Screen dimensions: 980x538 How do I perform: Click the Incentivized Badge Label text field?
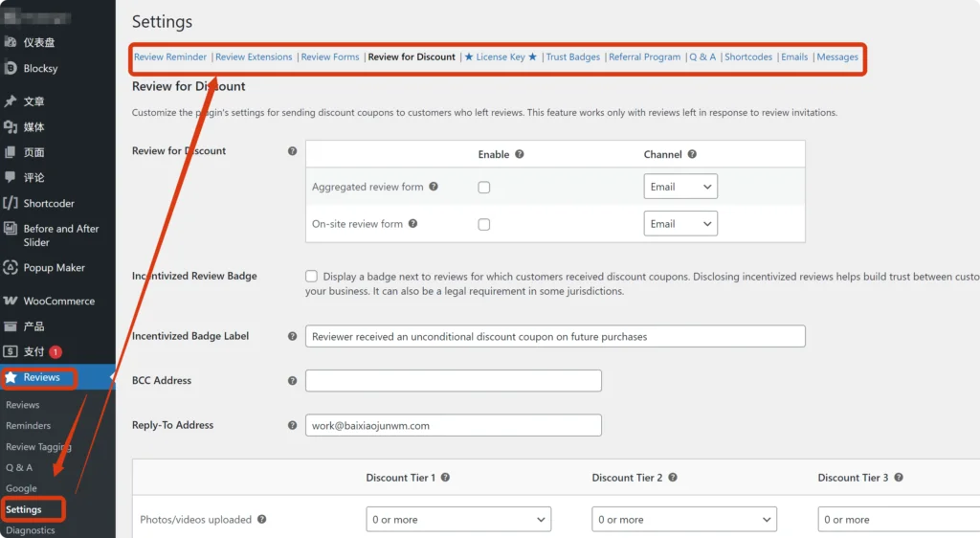tap(555, 336)
